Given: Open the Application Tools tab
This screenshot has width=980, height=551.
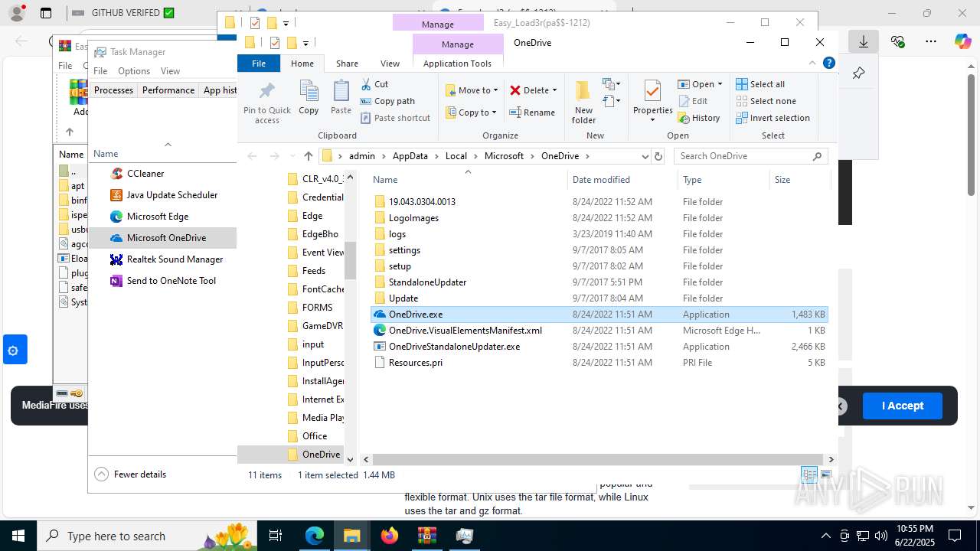Looking at the screenshot, I should 457,64.
